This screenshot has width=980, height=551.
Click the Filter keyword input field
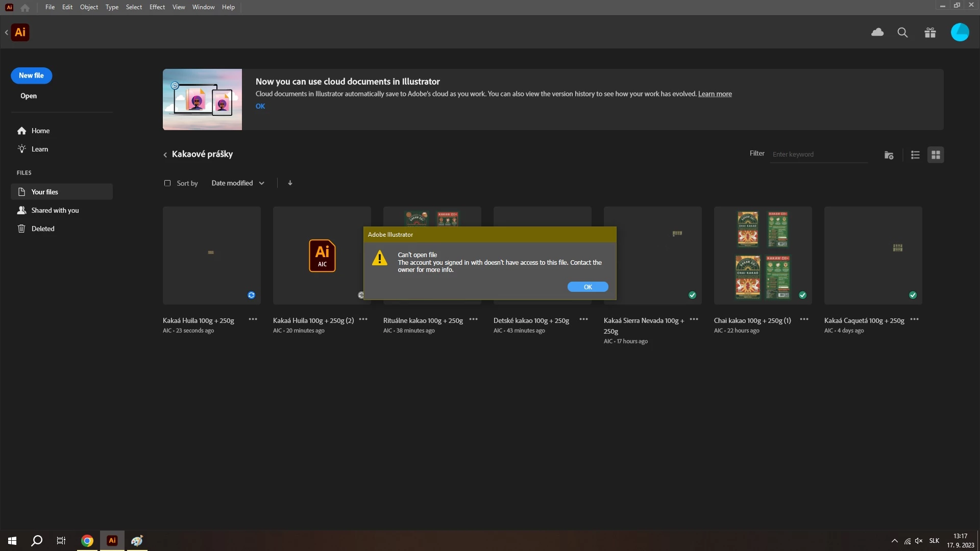point(818,155)
